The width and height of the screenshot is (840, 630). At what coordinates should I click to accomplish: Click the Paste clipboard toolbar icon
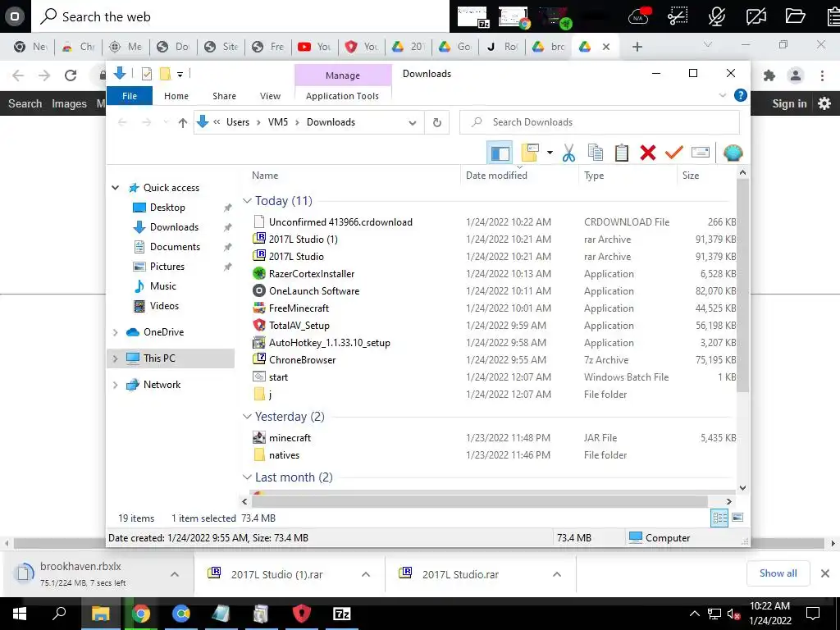click(x=622, y=153)
